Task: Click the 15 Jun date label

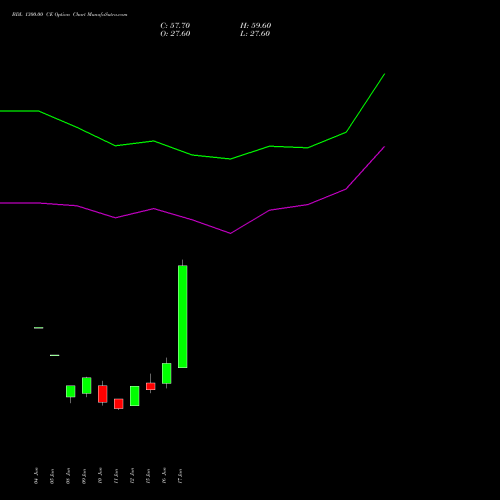Action: [148, 476]
